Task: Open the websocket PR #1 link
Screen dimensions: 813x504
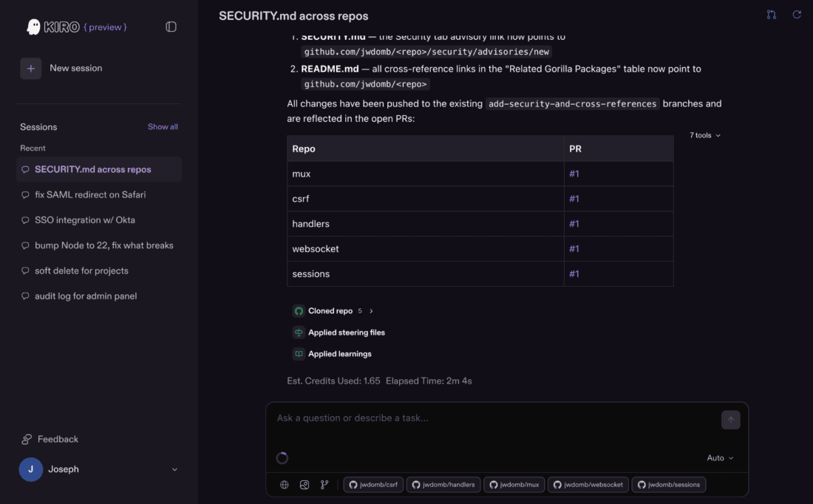Action: (574, 249)
